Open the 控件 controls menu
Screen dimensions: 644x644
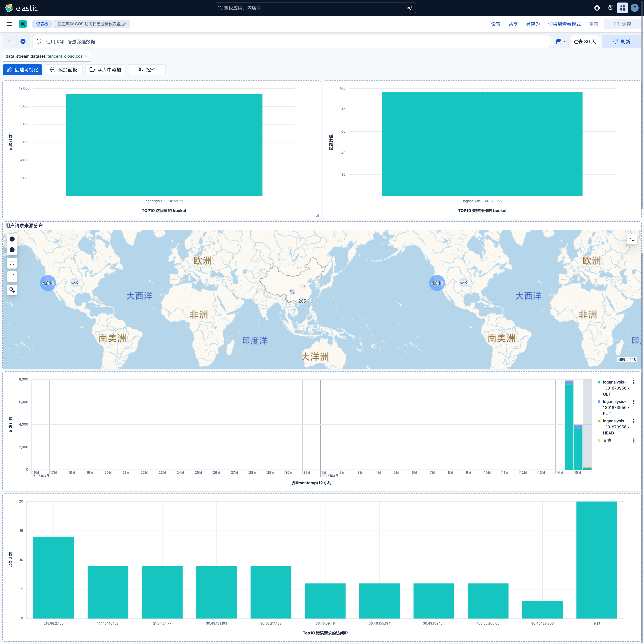(147, 70)
